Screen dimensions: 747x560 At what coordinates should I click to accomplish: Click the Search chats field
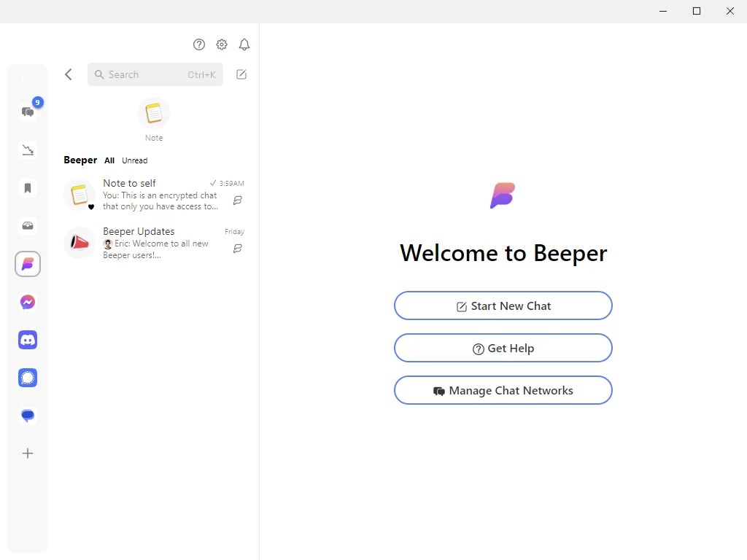(x=155, y=74)
